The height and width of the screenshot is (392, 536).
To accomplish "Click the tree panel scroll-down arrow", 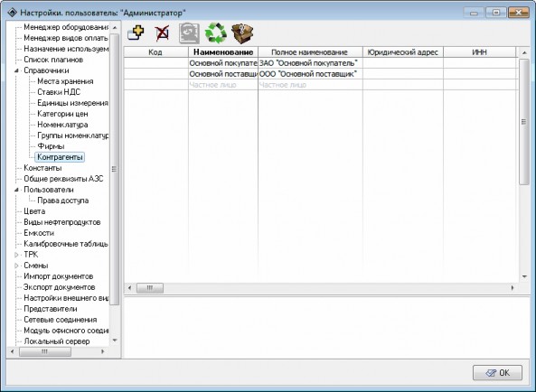I will 115,341.
